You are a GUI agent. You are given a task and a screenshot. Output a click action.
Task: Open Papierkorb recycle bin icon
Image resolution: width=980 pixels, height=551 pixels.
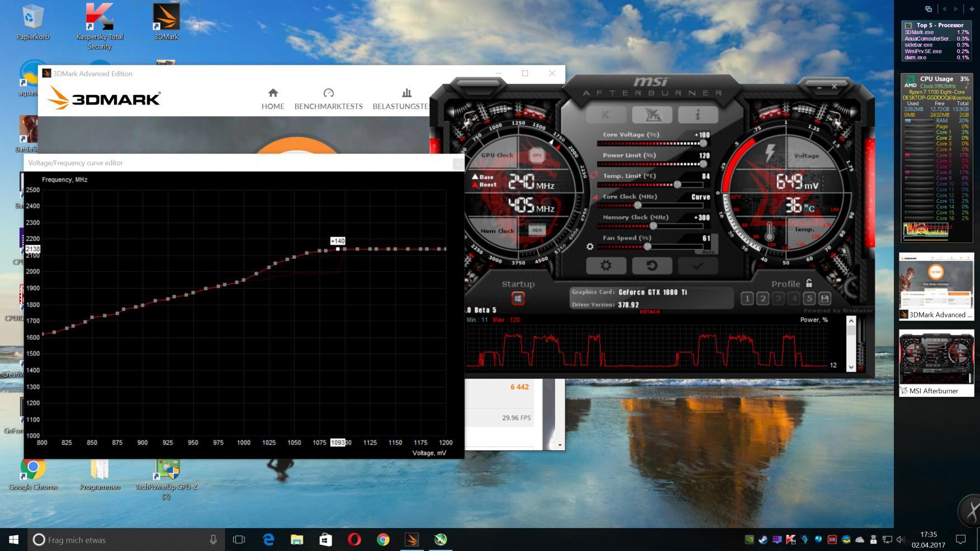click(x=33, y=22)
